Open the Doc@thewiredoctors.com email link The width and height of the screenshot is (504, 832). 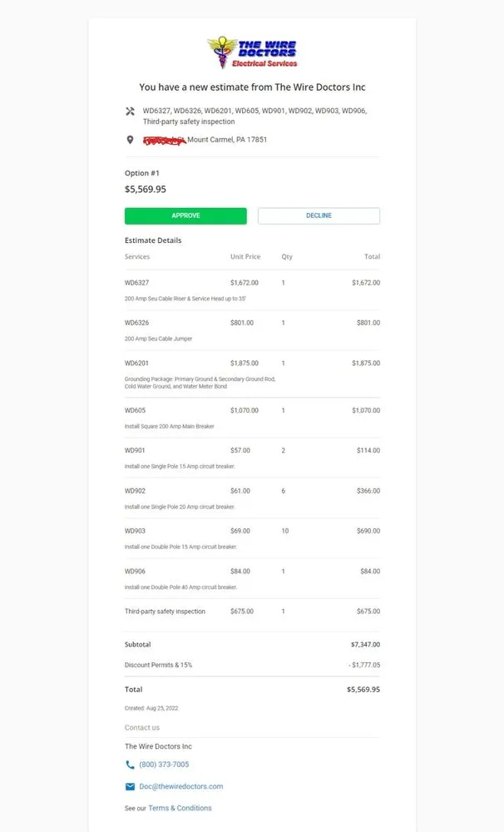(180, 786)
